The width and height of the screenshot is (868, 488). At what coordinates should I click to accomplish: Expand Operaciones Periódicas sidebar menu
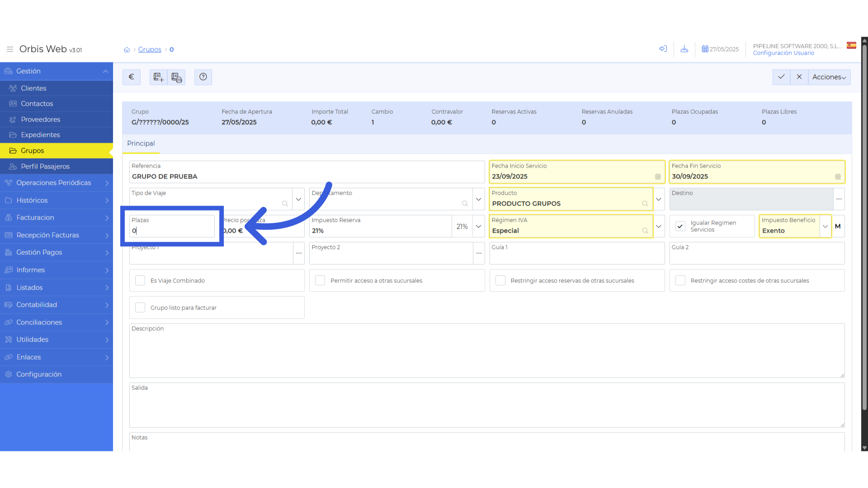coord(57,183)
